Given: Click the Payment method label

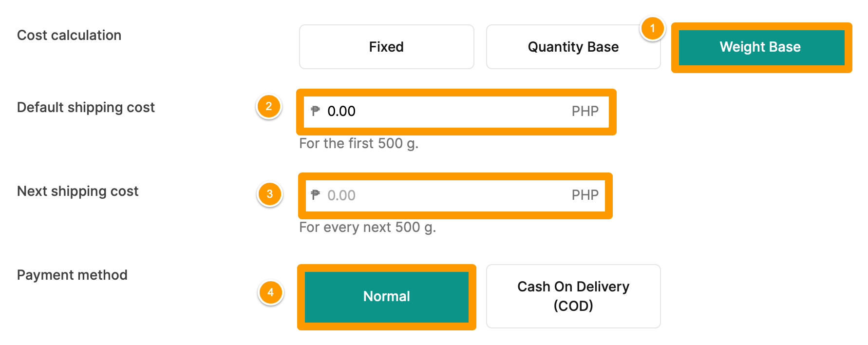Looking at the screenshot, I should pos(72,275).
